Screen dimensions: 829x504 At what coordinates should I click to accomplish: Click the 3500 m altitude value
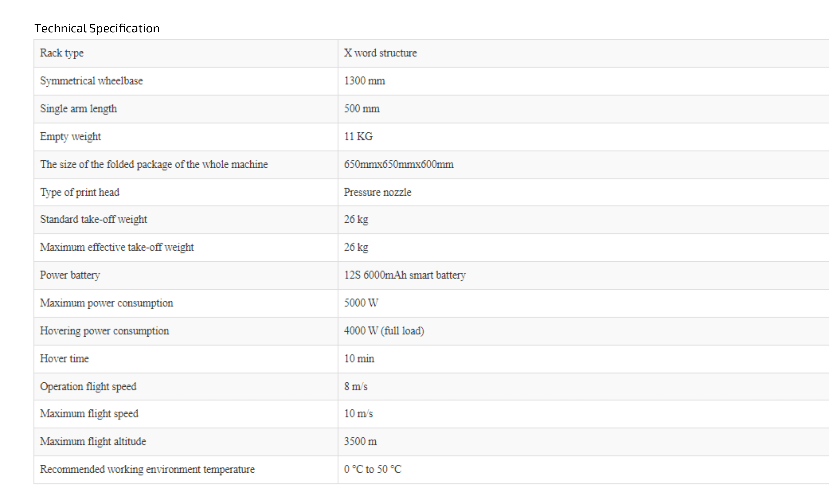[360, 441]
